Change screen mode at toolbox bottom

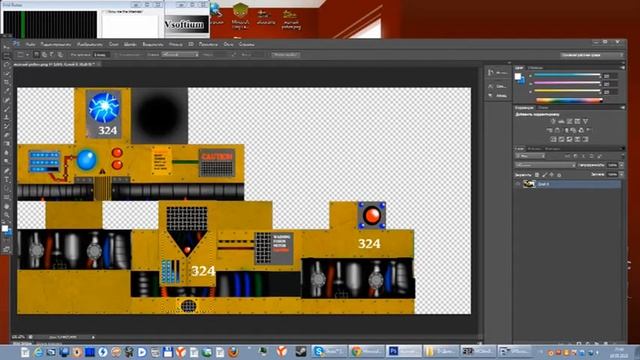(x=7, y=249)
